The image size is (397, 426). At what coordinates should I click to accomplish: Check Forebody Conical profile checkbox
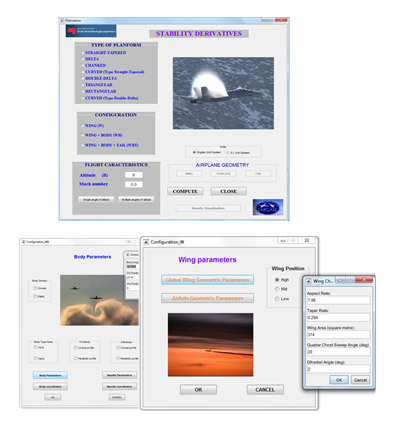[76, 348]
